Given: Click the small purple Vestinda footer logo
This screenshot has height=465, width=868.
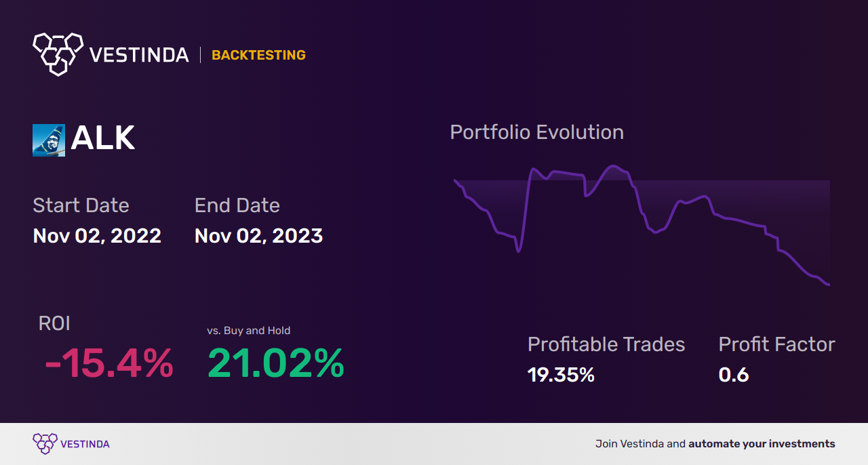Looking at the screenshot, I should (x=44, y=444).
